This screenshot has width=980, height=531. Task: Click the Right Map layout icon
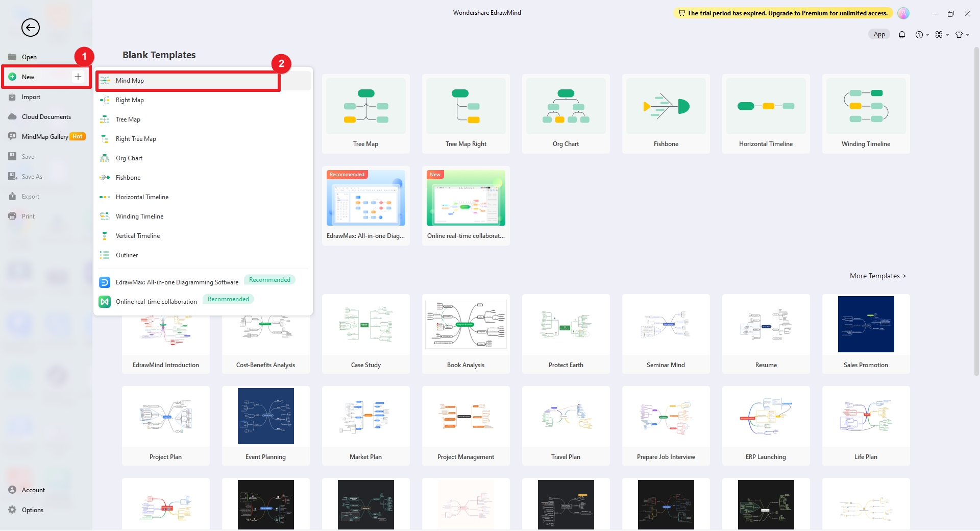105,100
